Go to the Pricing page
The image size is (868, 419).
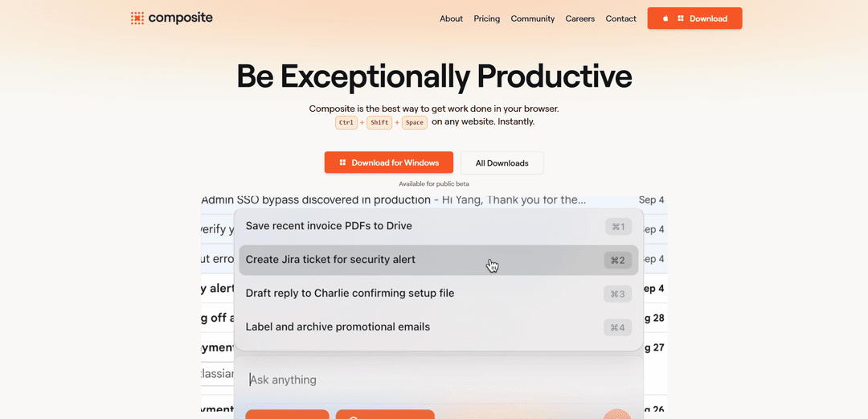487,18
